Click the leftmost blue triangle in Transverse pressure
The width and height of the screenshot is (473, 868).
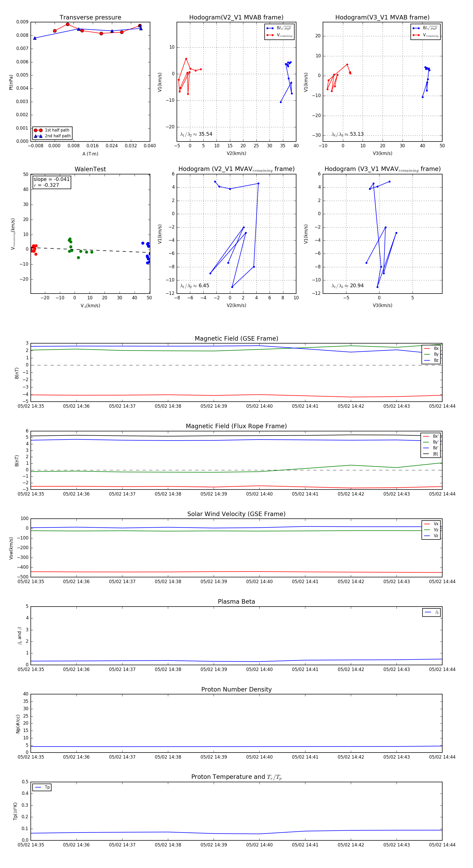(35, 38)
